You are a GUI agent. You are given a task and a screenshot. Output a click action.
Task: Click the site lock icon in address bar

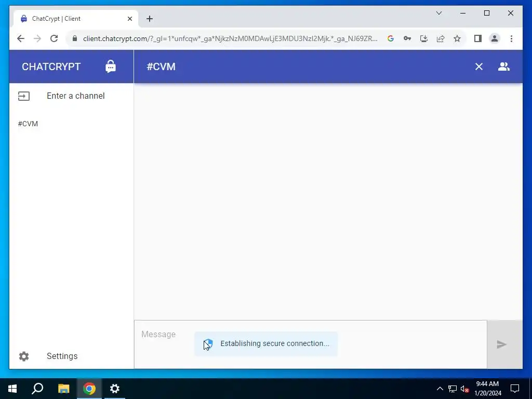[x=75, y=38]
